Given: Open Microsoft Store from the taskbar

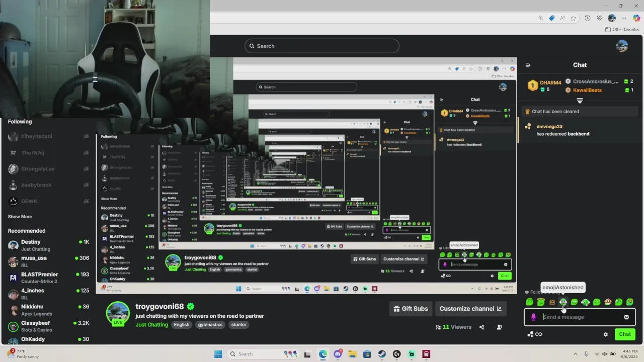Looking at the screenshot, I should point(367,354).
